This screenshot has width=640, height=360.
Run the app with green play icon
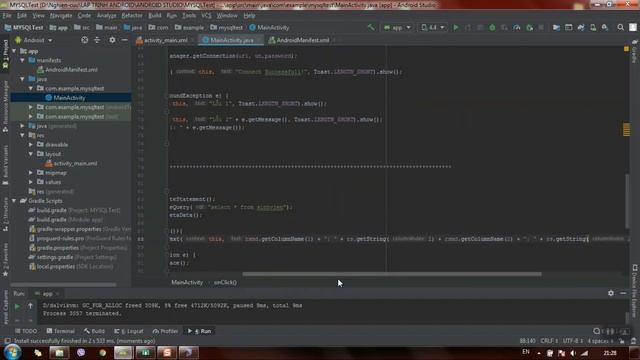pos(456,27)
